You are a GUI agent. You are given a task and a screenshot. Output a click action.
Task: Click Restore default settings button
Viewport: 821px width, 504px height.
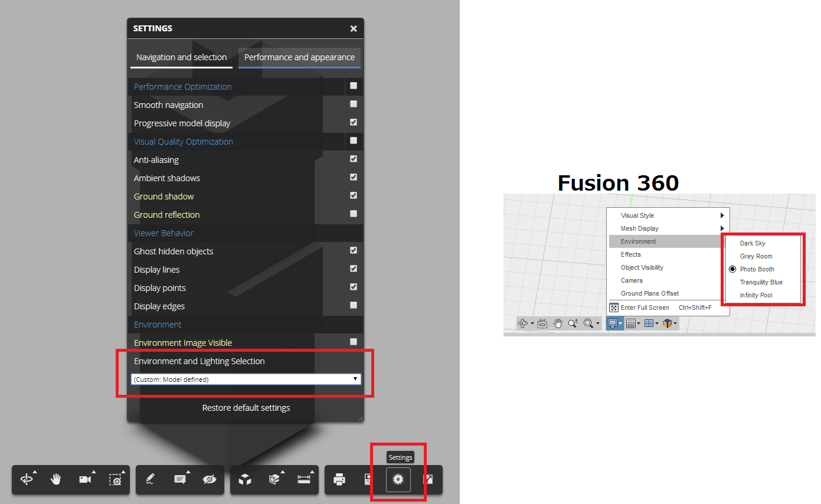[x=246, y=408]
